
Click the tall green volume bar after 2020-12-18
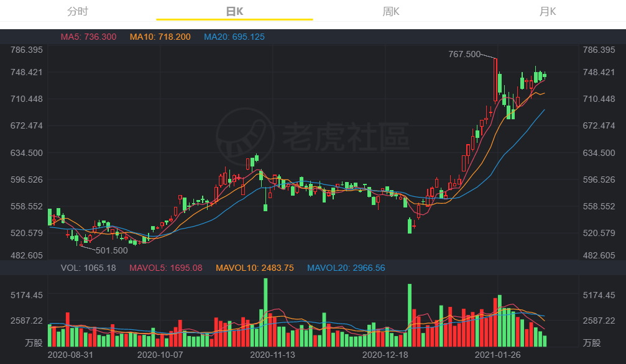pos(410,316)
